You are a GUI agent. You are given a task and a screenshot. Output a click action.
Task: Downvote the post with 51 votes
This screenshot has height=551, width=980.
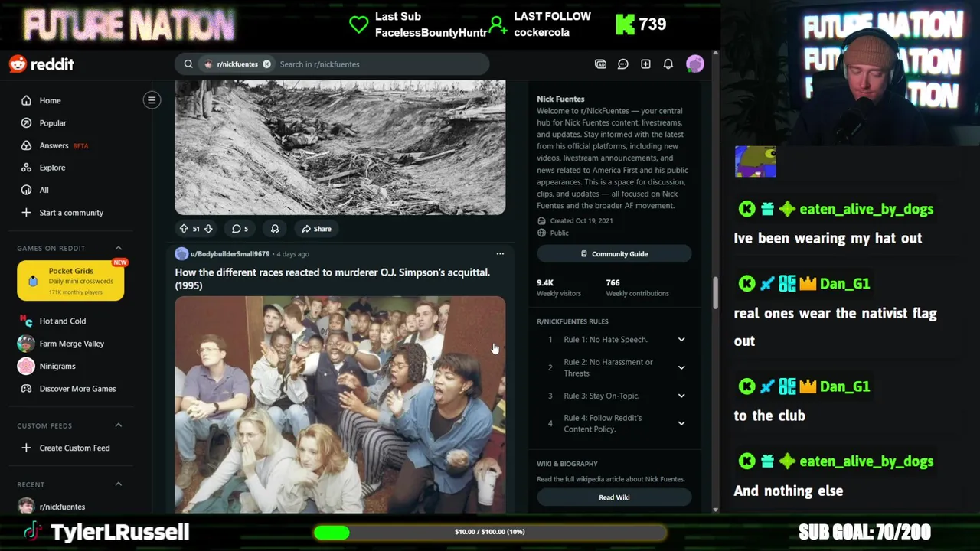(x=207, y=229)
